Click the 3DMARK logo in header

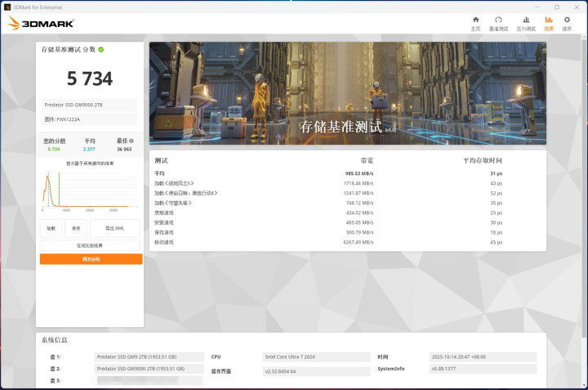[41, 24]
